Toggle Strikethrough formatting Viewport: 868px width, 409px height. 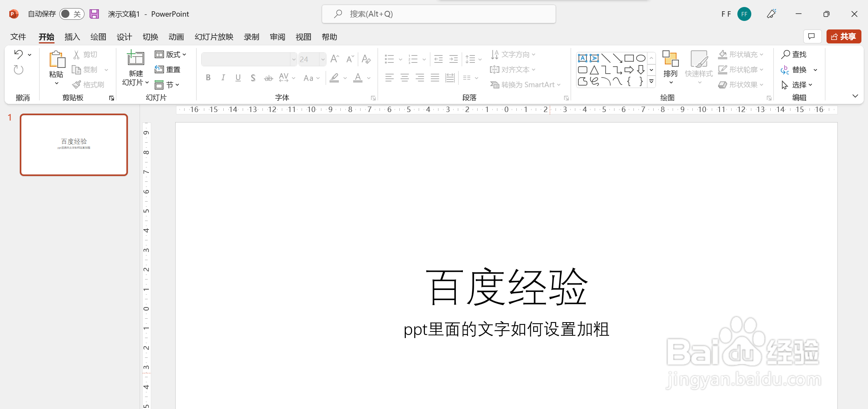tap(268, 78)
